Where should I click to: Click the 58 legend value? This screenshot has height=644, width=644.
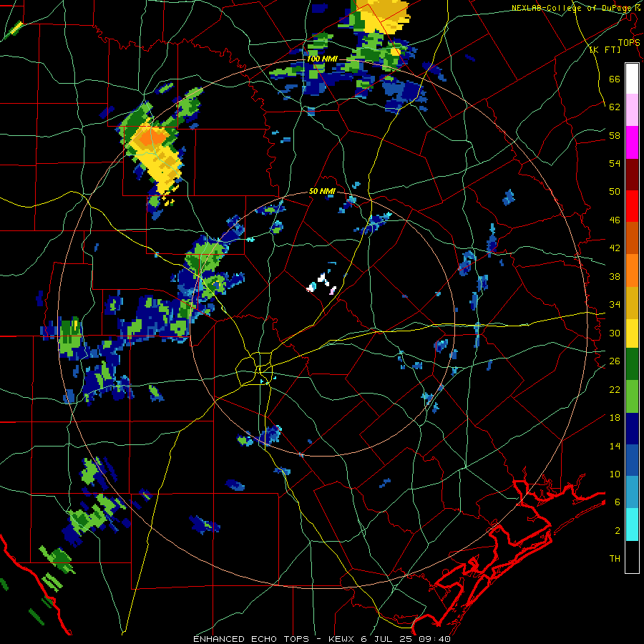[x=615, y=135]
